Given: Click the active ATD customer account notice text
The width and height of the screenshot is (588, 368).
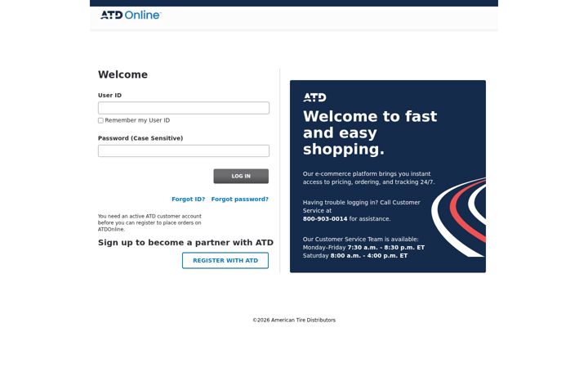Looking at the screenshot, I should pos(149,222).
